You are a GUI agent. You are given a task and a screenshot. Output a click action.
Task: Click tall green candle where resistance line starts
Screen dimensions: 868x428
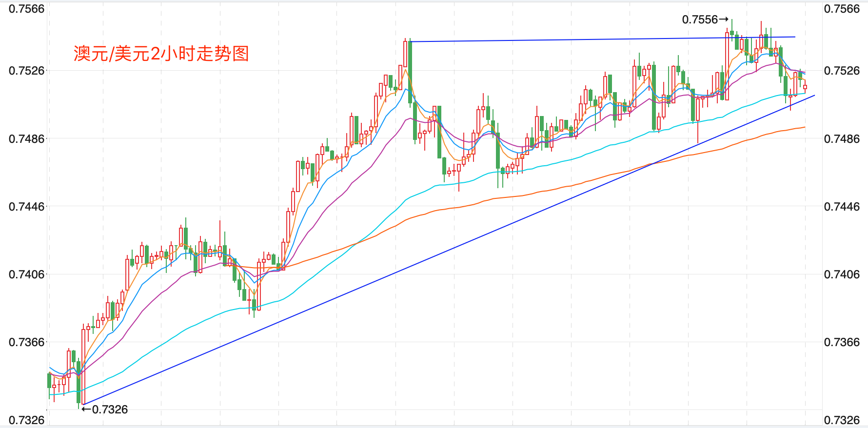pos(410,73)
